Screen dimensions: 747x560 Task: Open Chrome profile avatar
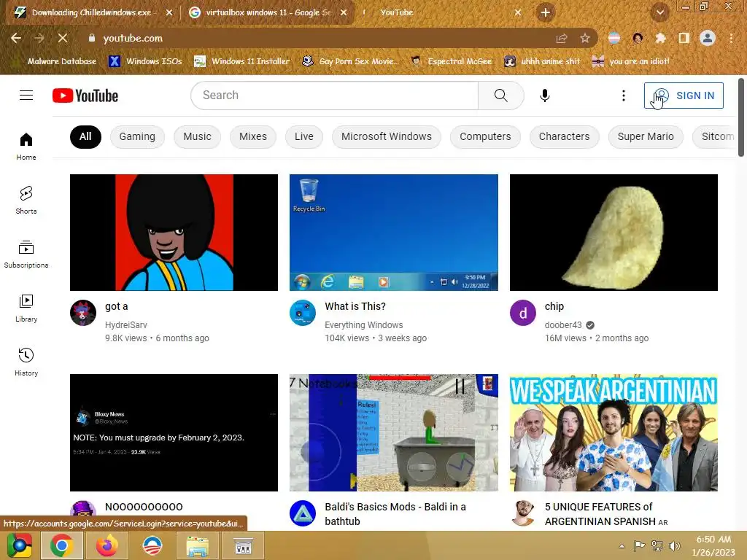[708, 38]
